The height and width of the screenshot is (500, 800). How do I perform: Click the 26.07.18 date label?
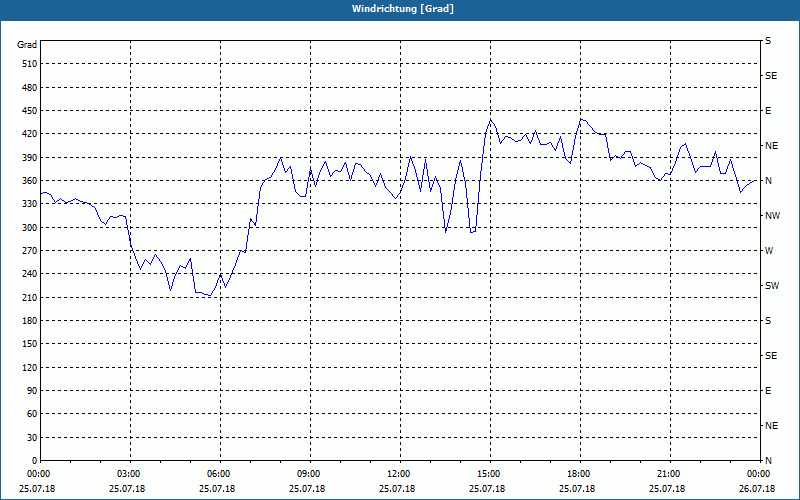[757, 489]
